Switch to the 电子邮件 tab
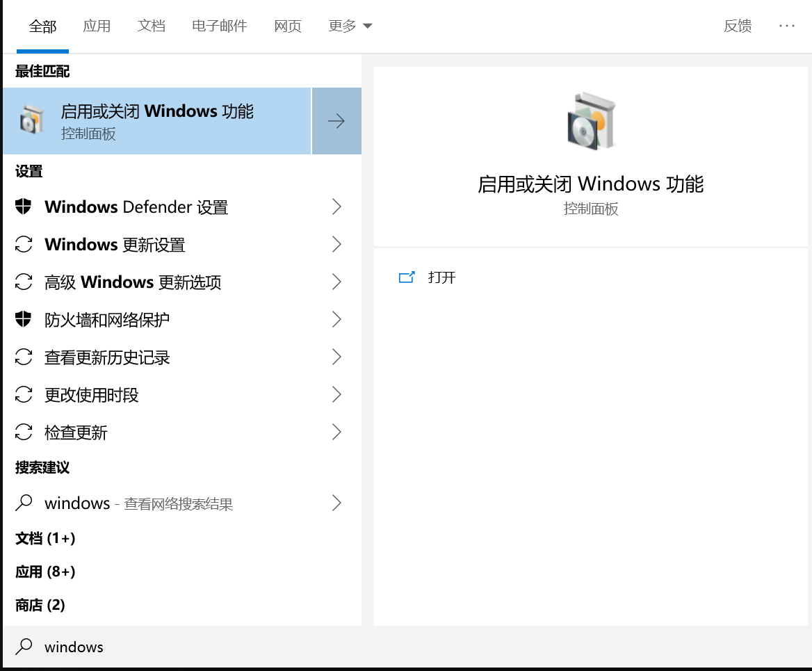Viewport: 812px width, 671px height. tap(220, 26)
